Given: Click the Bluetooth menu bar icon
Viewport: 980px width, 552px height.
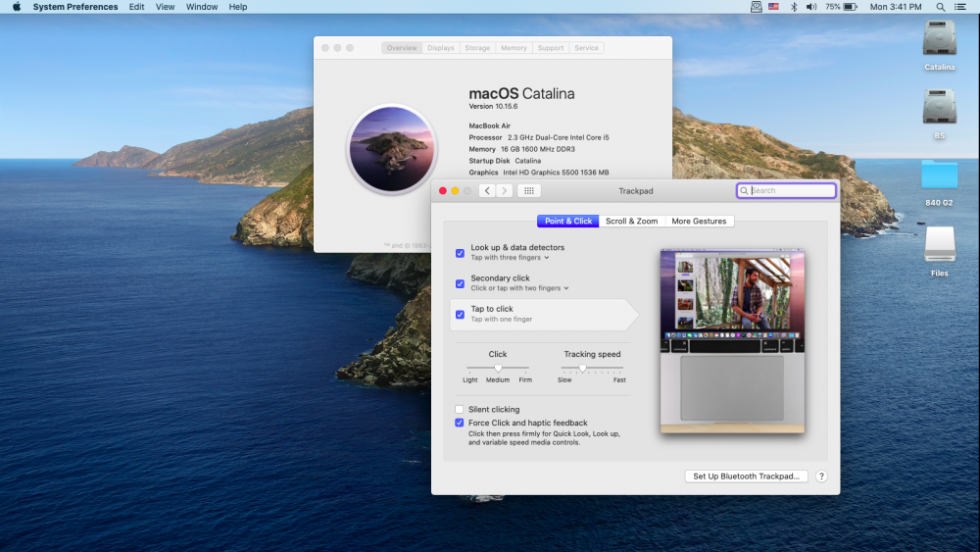Looking at the screenshot, I should click(793, 7).
